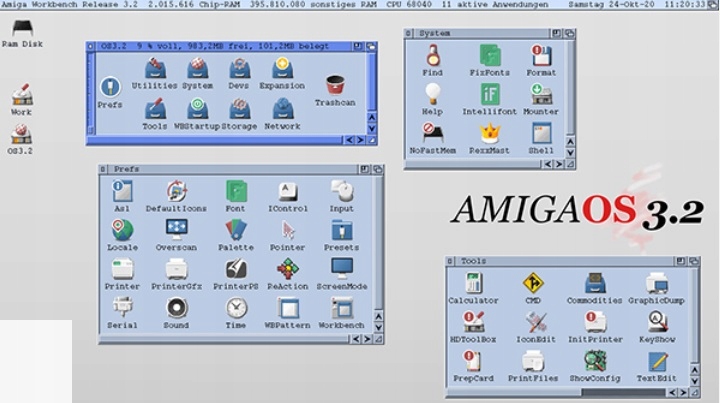This screenshot has width=720, height=403.
Task: Launch the Find tool in System window
Action: pyautogui.click(x=433, y=55)
